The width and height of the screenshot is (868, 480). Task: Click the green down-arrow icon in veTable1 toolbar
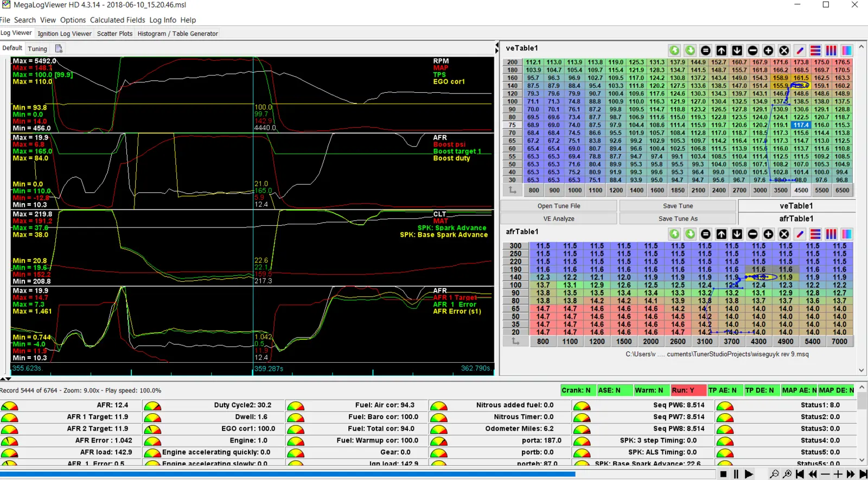(x=690, y=50)
